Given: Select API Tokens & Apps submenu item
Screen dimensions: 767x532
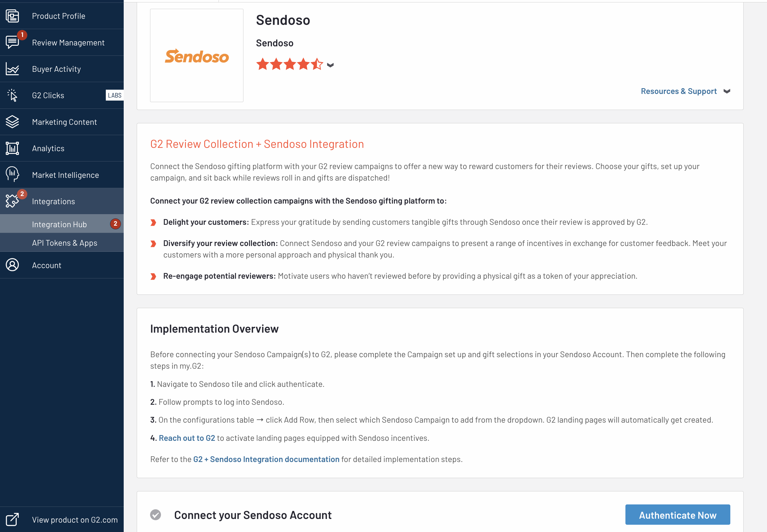Looking at the screenshot, I should (65, 243).
